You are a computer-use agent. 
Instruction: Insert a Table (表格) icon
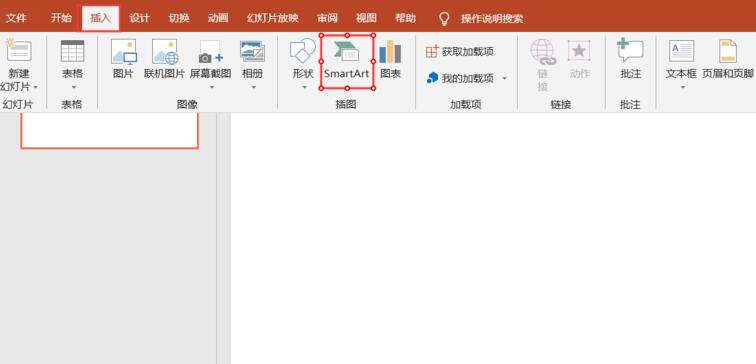(72, 51)
